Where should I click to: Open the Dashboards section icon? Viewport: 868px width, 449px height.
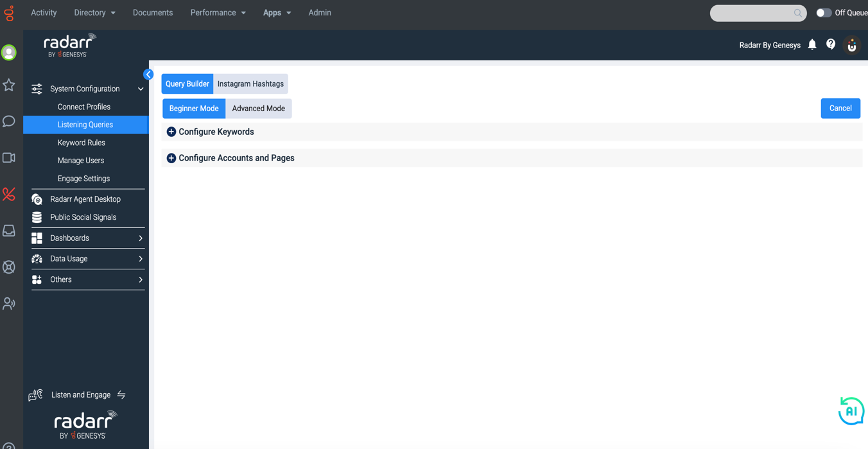[x=37, y=238]
